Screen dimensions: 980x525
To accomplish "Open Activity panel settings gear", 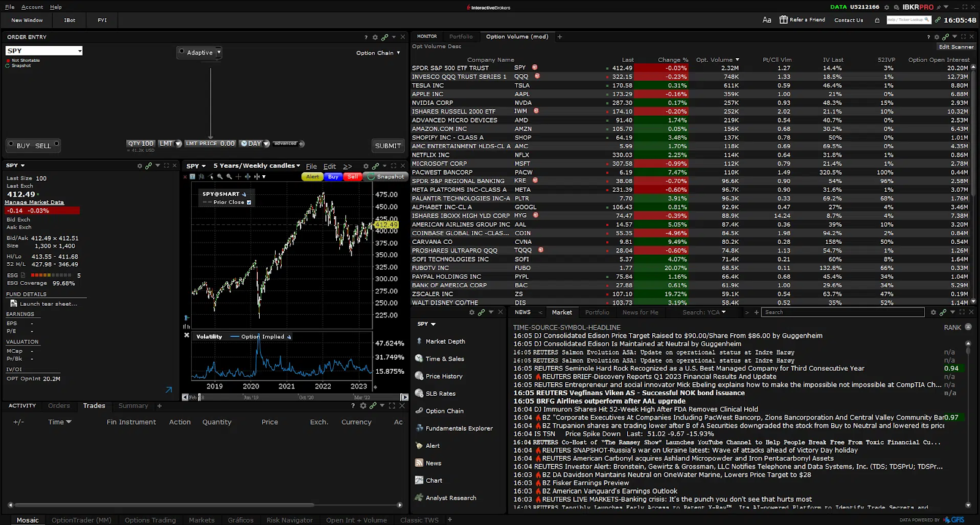I will (363, 406).
